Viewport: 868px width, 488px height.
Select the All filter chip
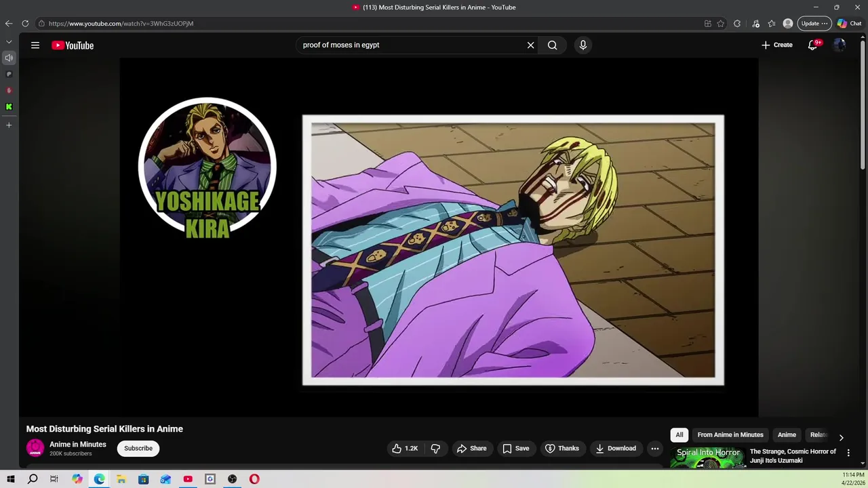click(679, 435)
